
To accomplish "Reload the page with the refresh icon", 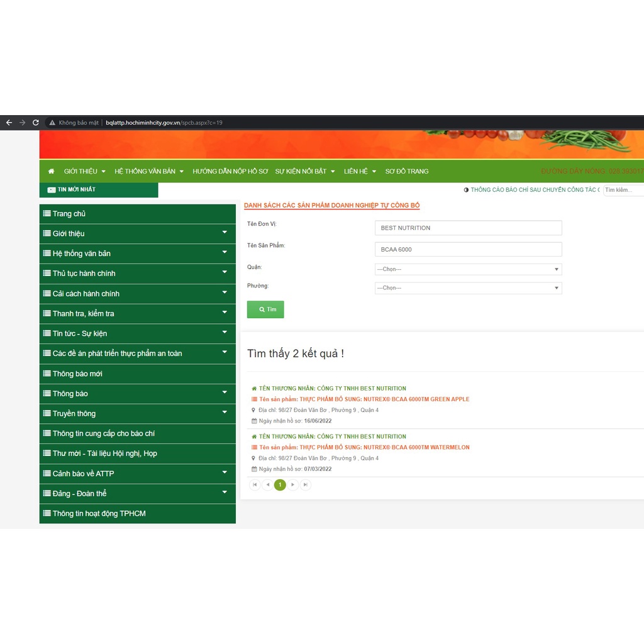I will pos(36,123).
